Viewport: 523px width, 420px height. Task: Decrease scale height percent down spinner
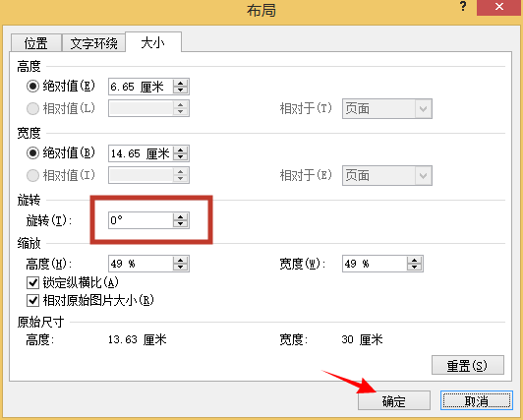[x=181, y=268]
